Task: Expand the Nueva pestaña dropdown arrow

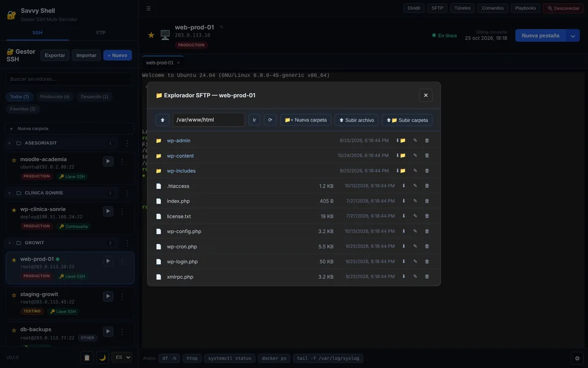Action: pyautogui.click(x=573, y=36)
